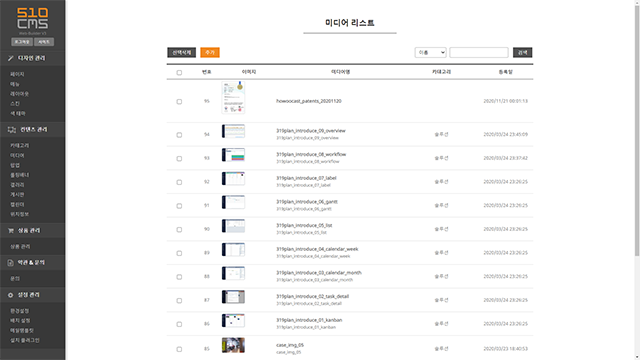Toggle the select-all checkbox in table header
The image size is (640, 360).
pos(179,73)
